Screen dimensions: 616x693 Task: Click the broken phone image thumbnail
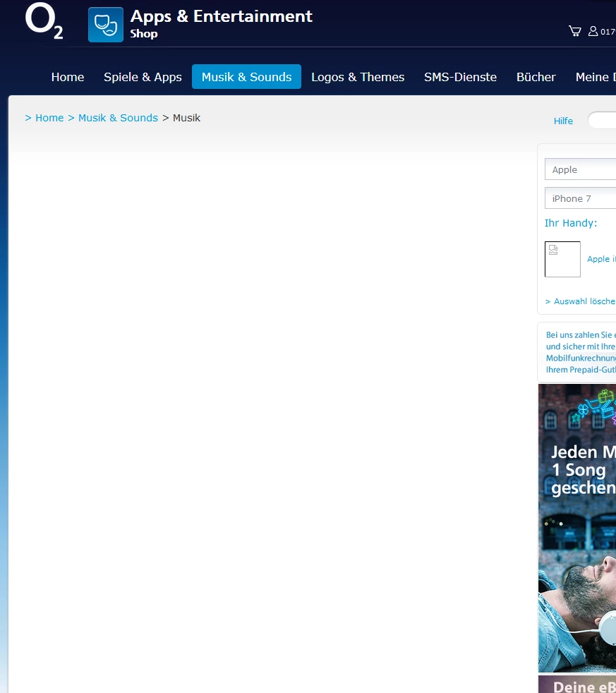click(562, 260)
